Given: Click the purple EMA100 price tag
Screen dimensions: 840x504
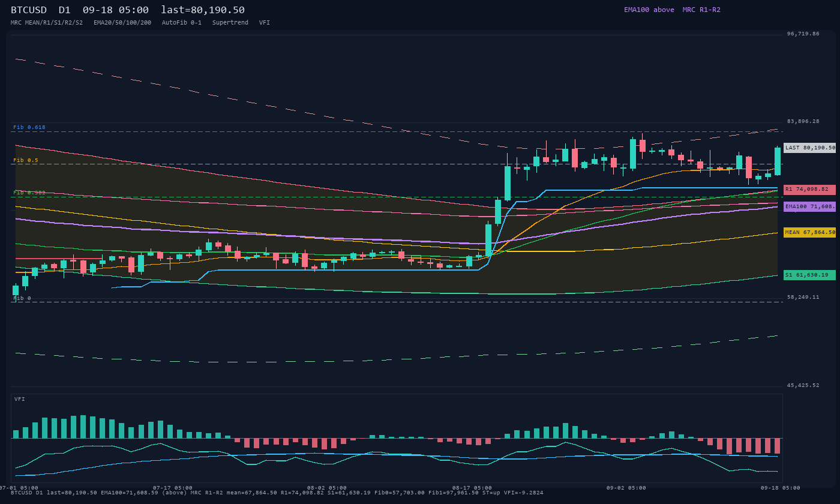Looking at the screenshot, I should 810,206.
